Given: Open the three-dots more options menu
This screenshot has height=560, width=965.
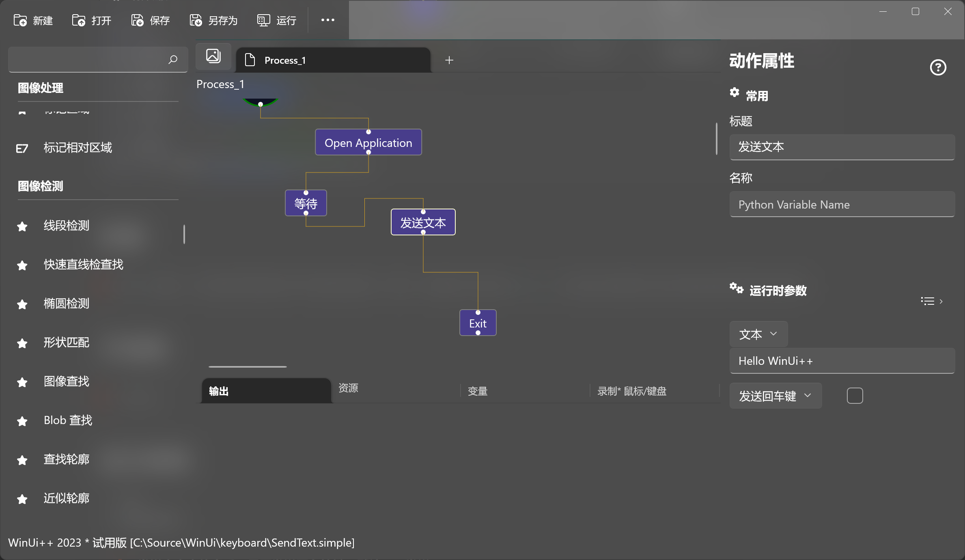Looking at the screenshot, I should pyautogui.click(x=327, y=20).
